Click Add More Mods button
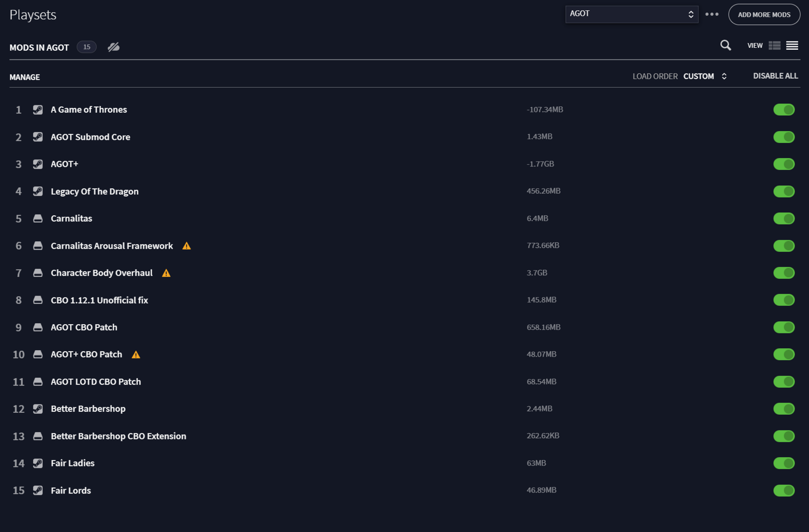This screenshot has height=532, width=809. click(764, 14)
